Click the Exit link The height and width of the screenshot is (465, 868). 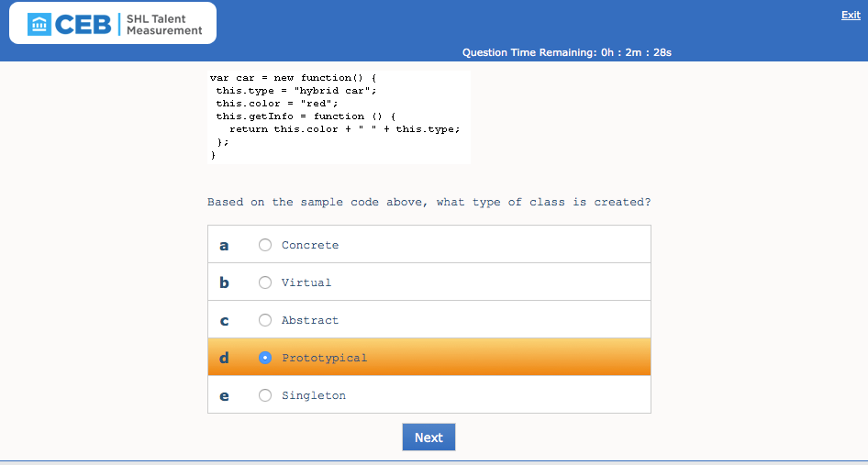coord(851,15)
